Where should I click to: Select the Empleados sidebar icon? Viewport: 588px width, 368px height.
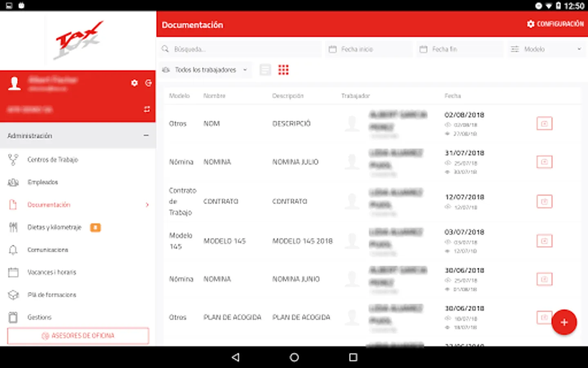13,182
